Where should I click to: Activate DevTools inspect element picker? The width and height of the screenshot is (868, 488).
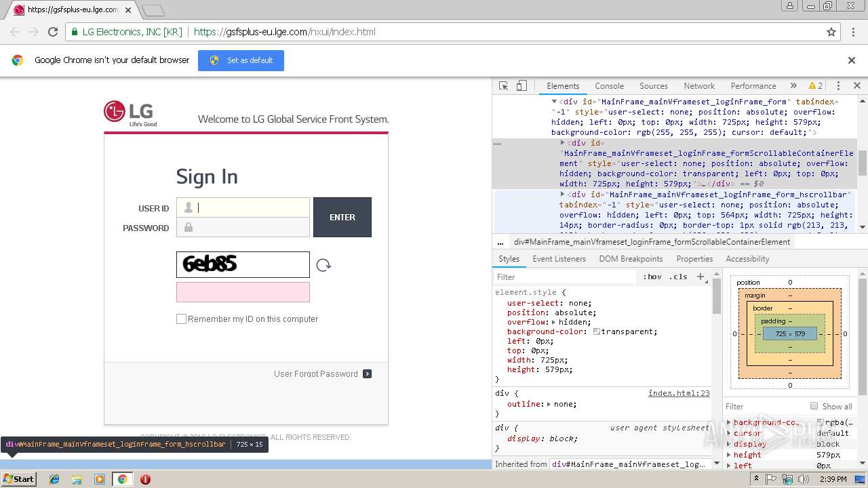[503, 86]
